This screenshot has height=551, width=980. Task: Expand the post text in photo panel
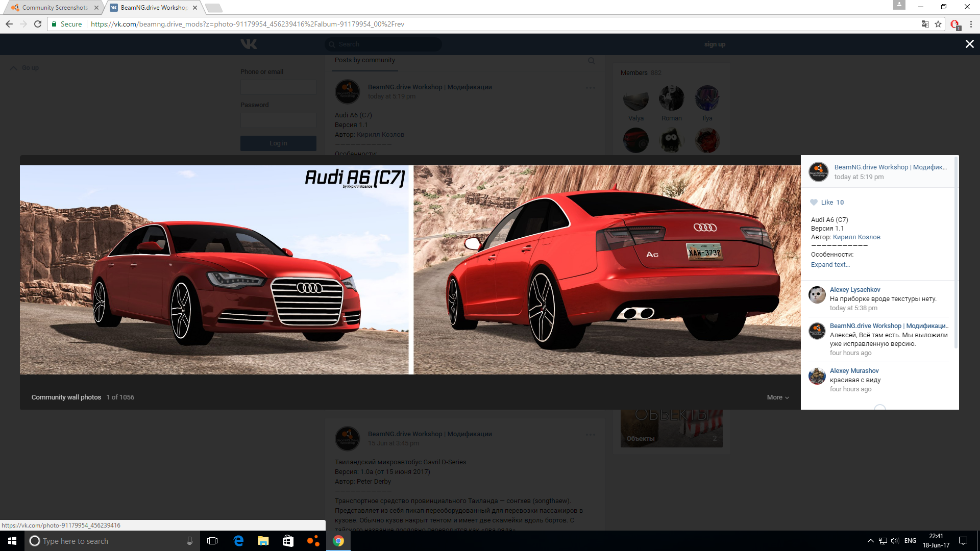point(830,265)
